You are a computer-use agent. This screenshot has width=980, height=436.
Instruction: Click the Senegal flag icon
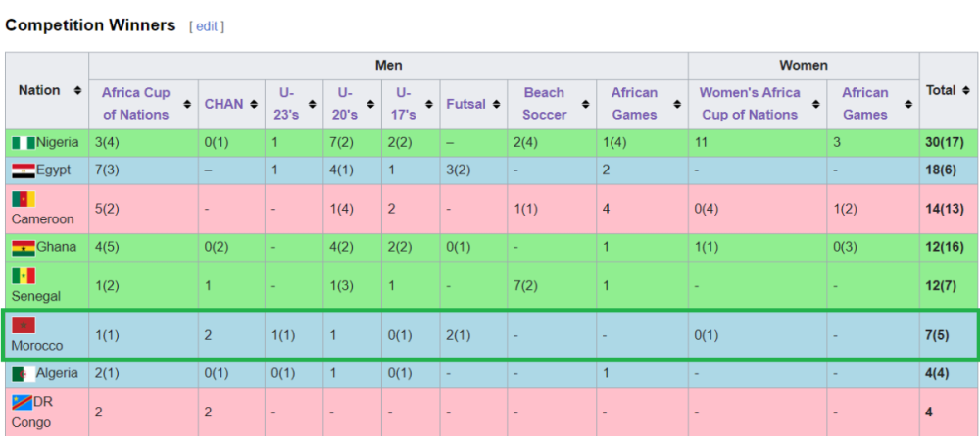24,276
